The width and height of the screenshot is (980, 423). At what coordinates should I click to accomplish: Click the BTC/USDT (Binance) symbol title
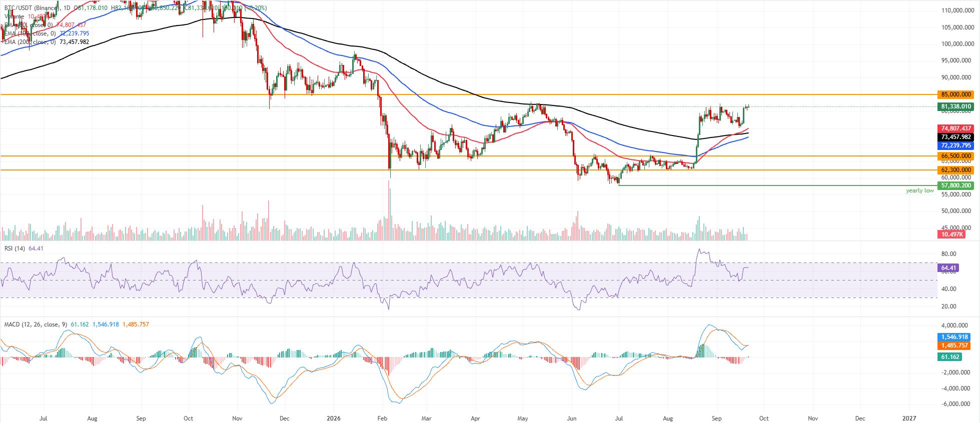(x=32, y=8)
